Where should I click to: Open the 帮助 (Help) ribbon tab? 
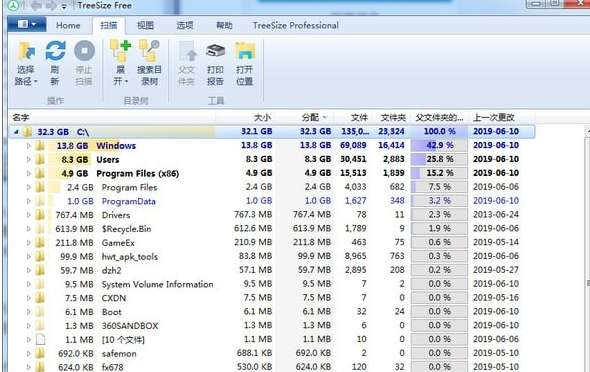(x=224, y=26)
